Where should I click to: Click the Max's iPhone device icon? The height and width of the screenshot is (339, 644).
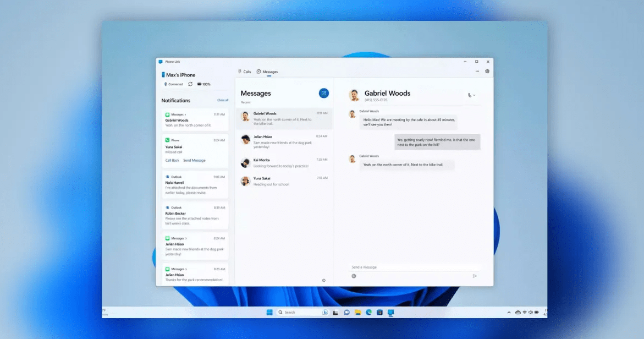[163, 75]
